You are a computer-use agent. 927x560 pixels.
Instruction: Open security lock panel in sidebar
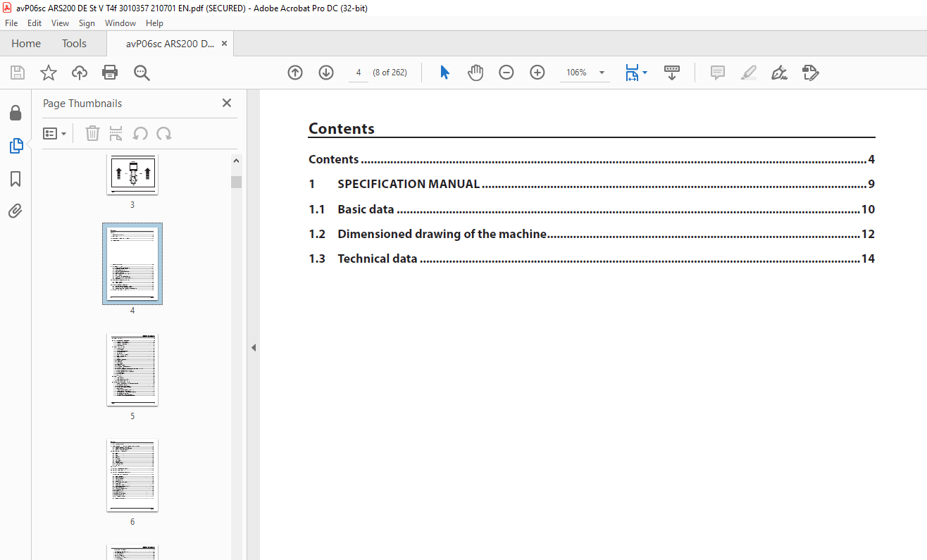click(15, 113)
